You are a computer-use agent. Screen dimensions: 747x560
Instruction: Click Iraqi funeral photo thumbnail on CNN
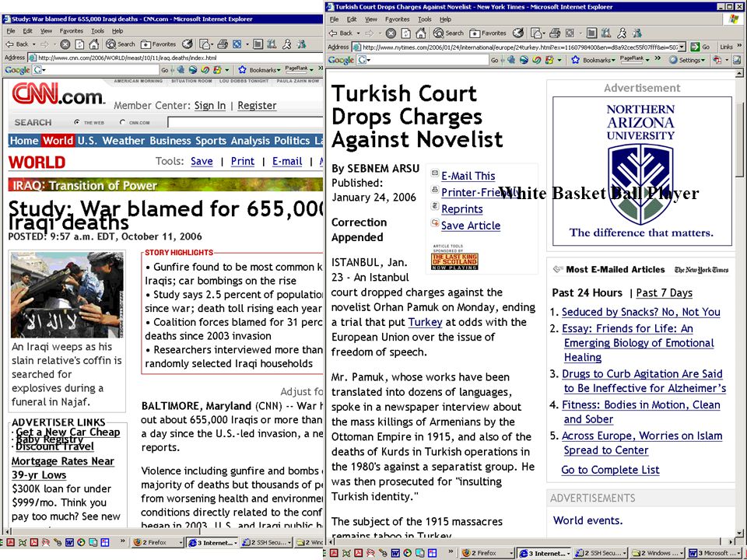tap(67, 295)
